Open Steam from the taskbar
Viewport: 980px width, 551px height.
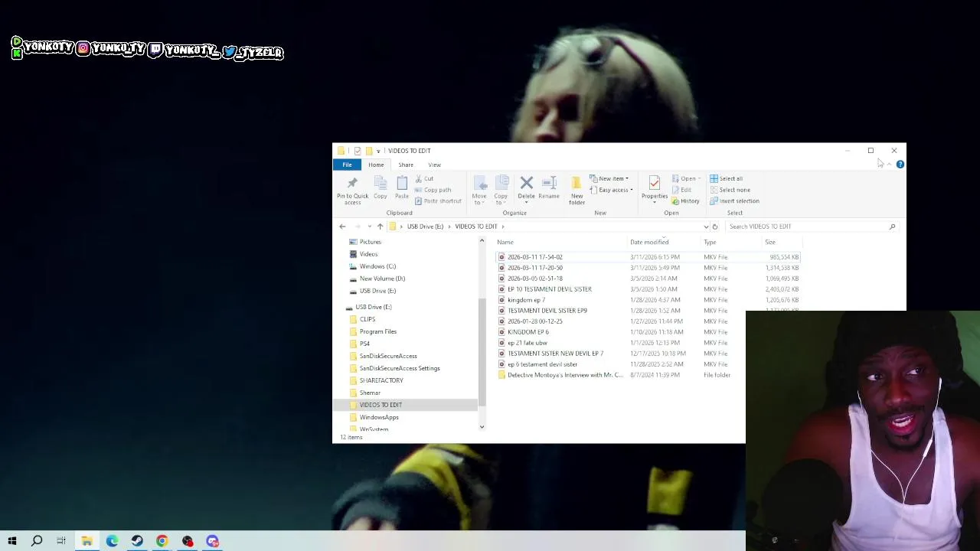point(137,541)
